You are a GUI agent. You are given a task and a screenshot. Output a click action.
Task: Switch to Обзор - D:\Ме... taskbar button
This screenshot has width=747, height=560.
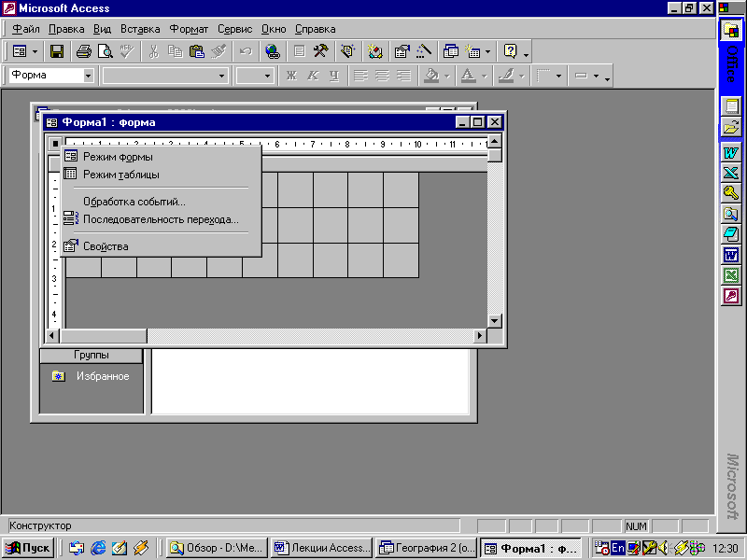[x=217, y=548]
